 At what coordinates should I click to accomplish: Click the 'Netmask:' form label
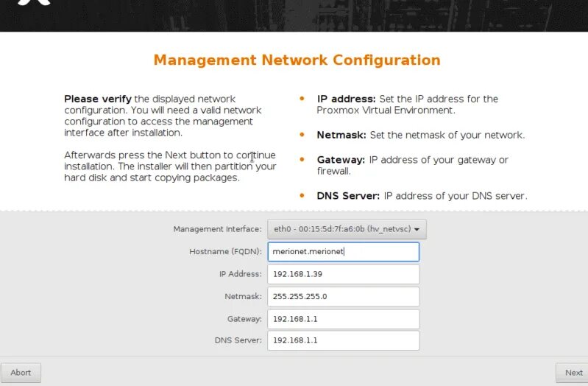(243, 297)
